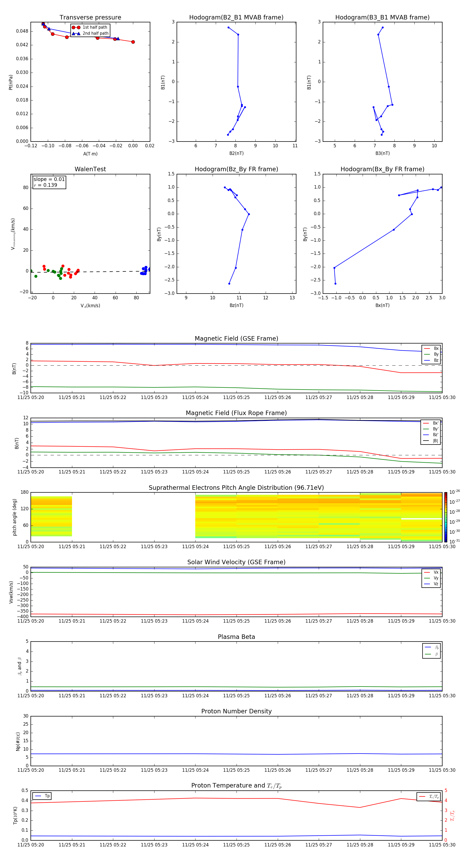Select the Suprathermal Electrons Pitch Angle Distribution title

[236, 488]
